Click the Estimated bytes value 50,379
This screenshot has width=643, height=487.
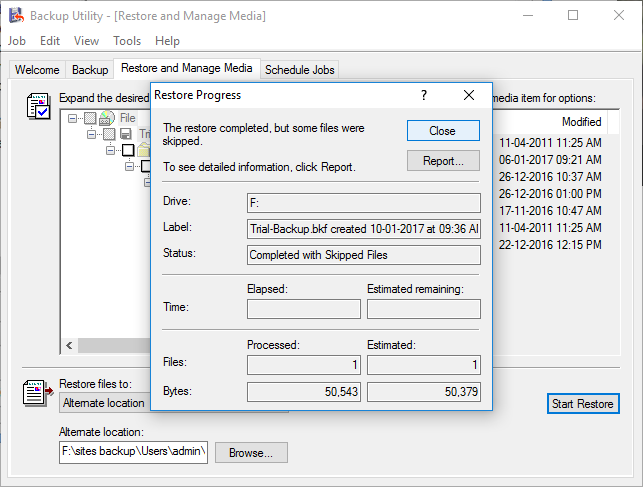tap(424, 392)
